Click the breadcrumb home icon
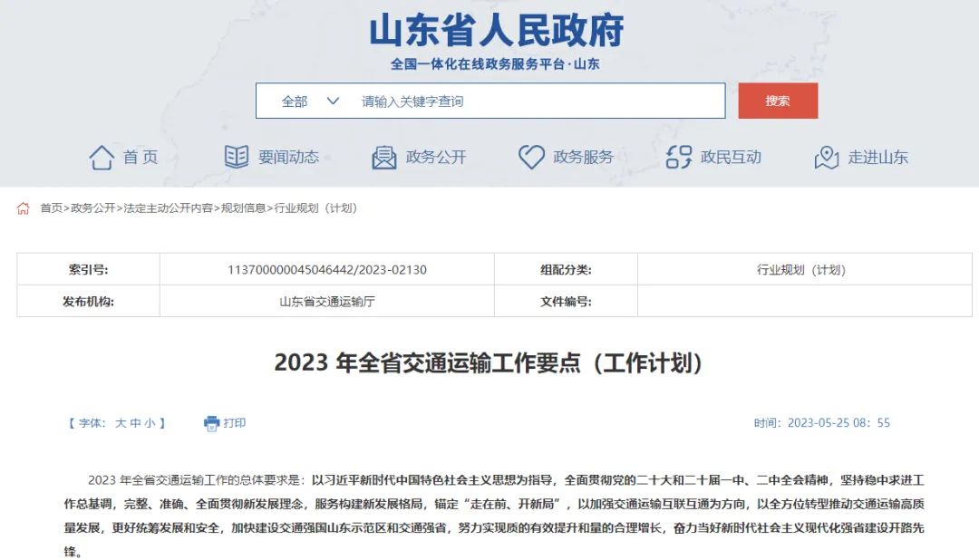Image resolution: width=979 pixels, height=560 pixels. pos(24,208)
